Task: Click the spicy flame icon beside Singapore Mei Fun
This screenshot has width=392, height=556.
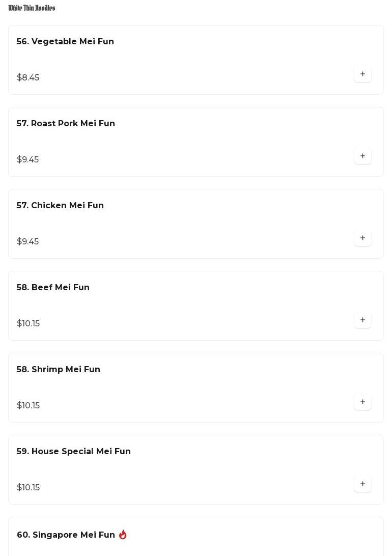Action: [123, 535]
